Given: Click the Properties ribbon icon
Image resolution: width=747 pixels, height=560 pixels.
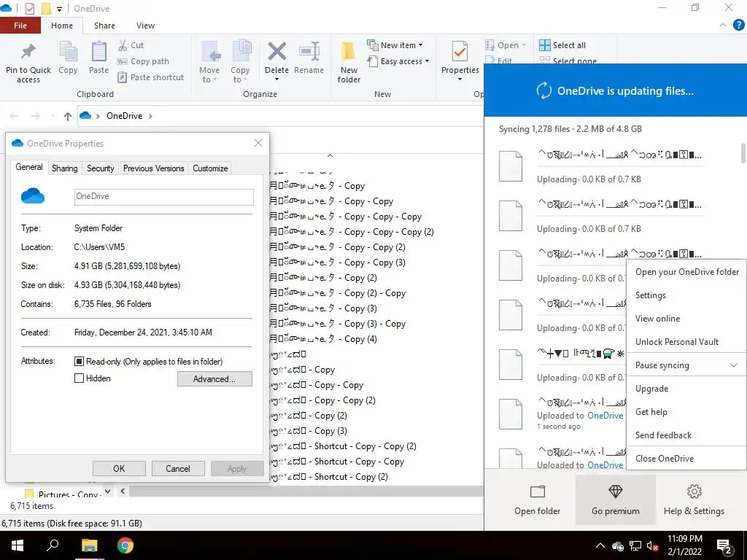Looking at the screenshot, I should [460, 52].
